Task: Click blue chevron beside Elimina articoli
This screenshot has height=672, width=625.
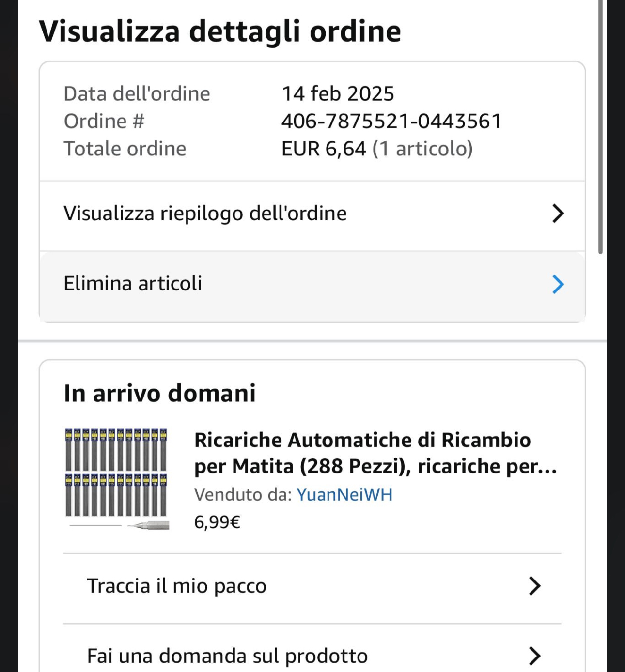Action: pyautogui.click(x=558, y=284)
